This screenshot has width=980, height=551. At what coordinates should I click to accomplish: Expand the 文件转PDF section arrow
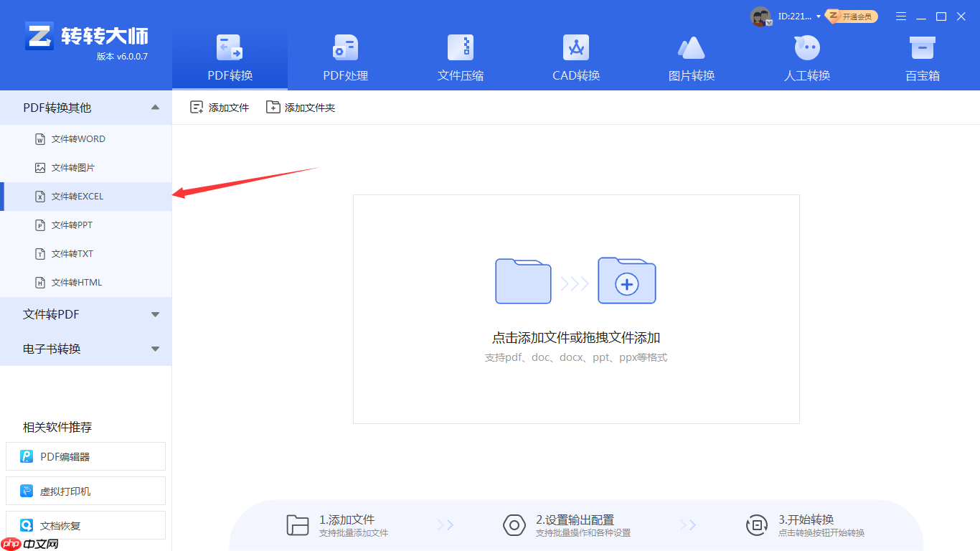tap(155, 314)
